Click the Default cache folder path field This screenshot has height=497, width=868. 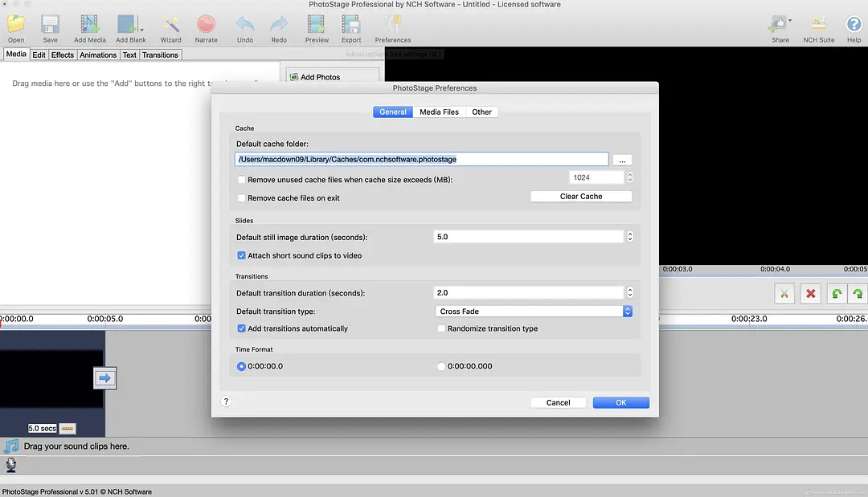point(422,159)
